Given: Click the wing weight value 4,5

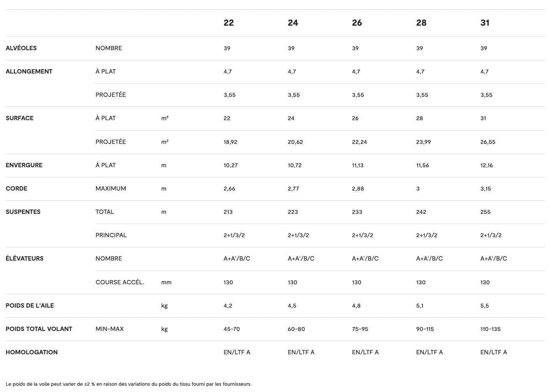Looking at the screenshot, I should [x=292, y=306].
